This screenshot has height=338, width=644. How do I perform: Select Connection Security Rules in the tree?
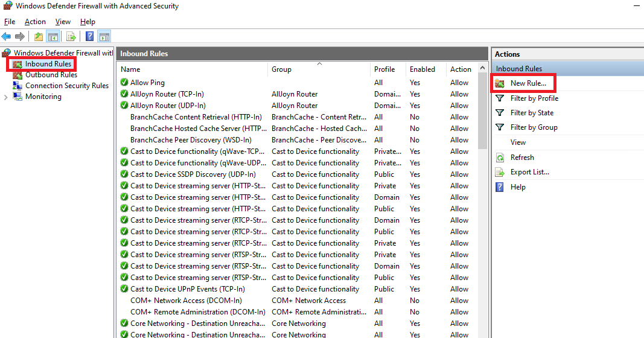click(x=67, y=86)
